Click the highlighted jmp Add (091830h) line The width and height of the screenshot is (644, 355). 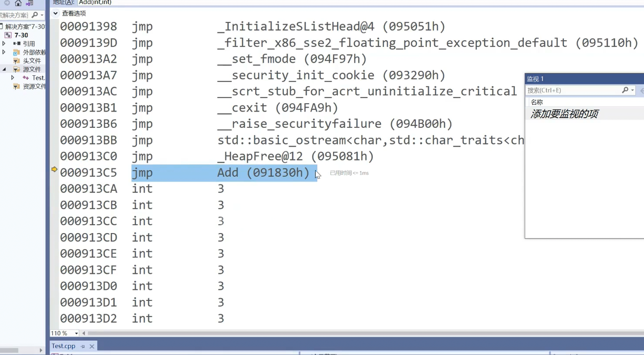point(224,173)
